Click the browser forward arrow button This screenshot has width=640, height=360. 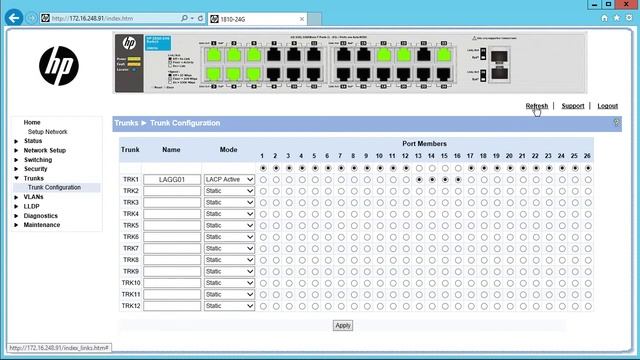click(31, 18)
